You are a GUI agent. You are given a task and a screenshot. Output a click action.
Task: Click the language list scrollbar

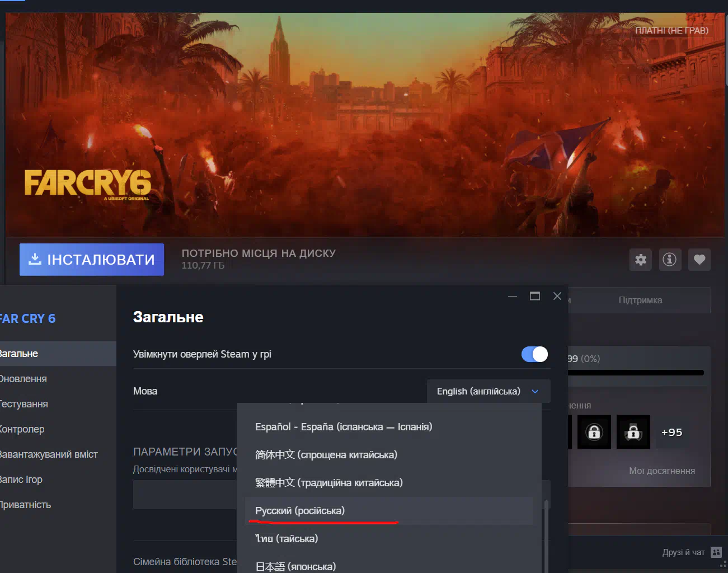pyautogui.click(x=546, y=536)
